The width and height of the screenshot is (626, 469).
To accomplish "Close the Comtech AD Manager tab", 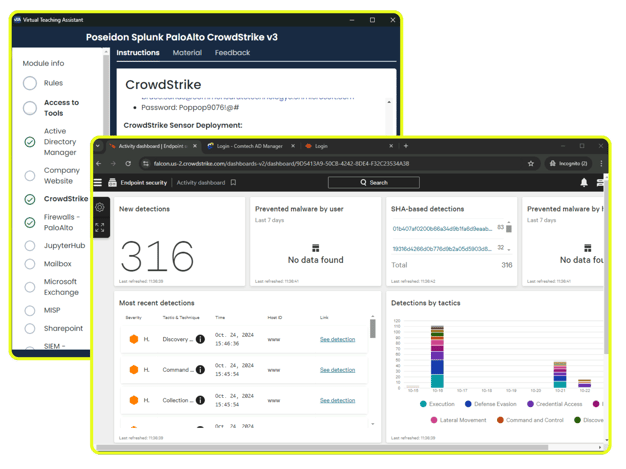I will 293,146.
